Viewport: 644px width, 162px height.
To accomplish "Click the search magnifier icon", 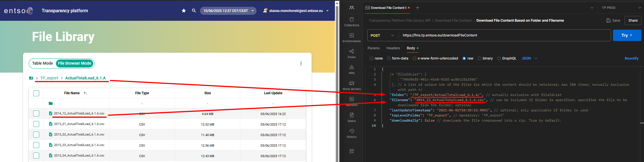I will click(x=194, y=11).
